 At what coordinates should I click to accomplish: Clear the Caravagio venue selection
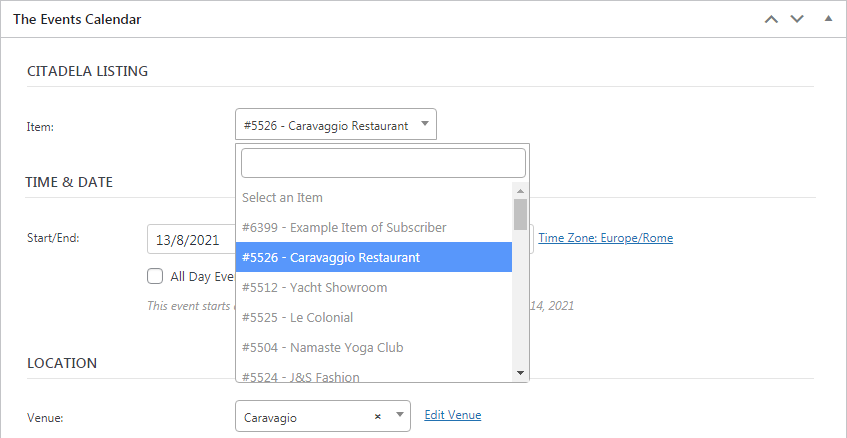click(377, 417)
